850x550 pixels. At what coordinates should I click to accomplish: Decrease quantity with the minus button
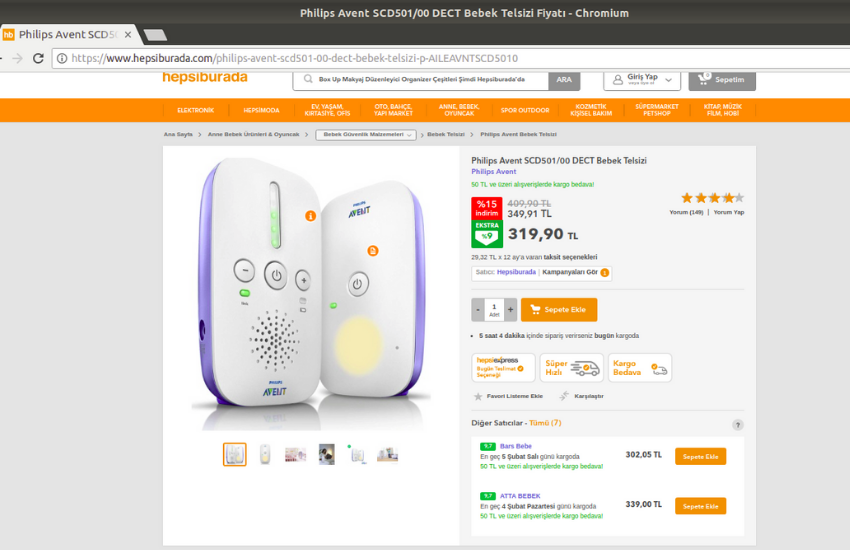tap(478, 309)
